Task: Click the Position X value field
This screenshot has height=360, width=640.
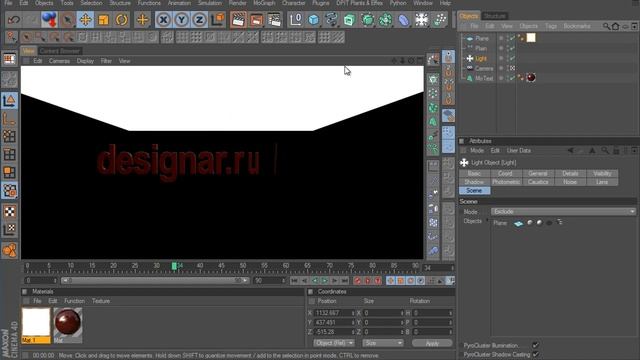Action: [x=333, y=313]
